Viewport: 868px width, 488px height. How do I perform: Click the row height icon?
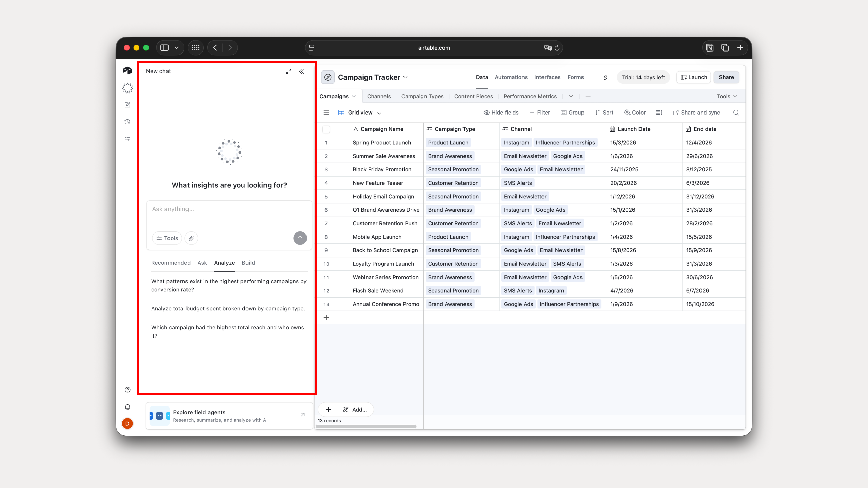pyautogui.click(x=659, y=113)
